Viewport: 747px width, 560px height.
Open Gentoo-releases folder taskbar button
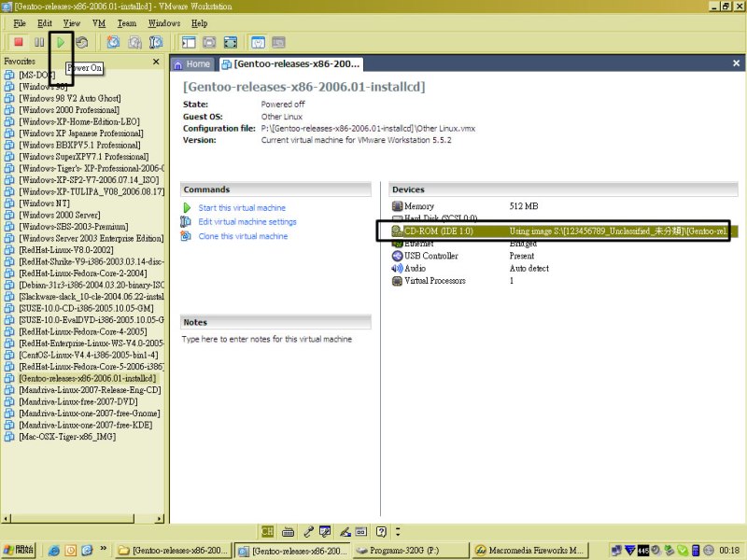click(174, 551)
